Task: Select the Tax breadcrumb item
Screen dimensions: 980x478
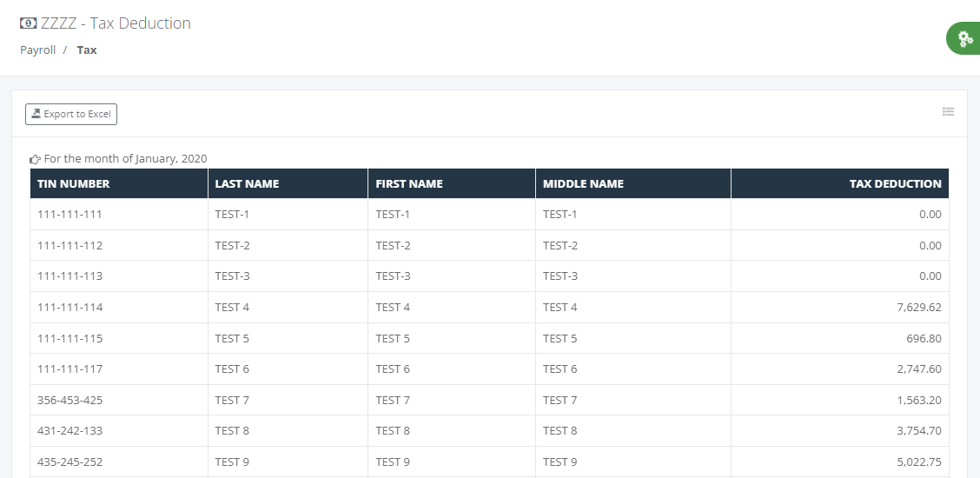Action: click(x=87, y=50)
